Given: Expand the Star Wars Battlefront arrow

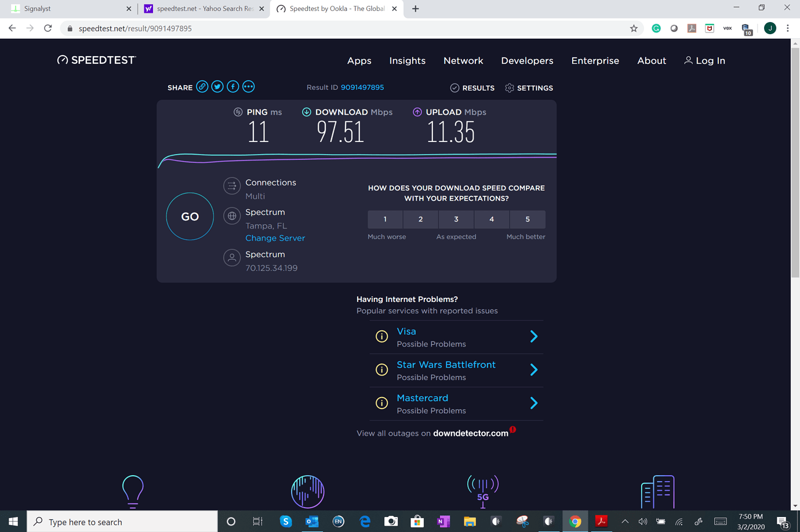Looking at the screenshot, I should [x=534, y=370].
